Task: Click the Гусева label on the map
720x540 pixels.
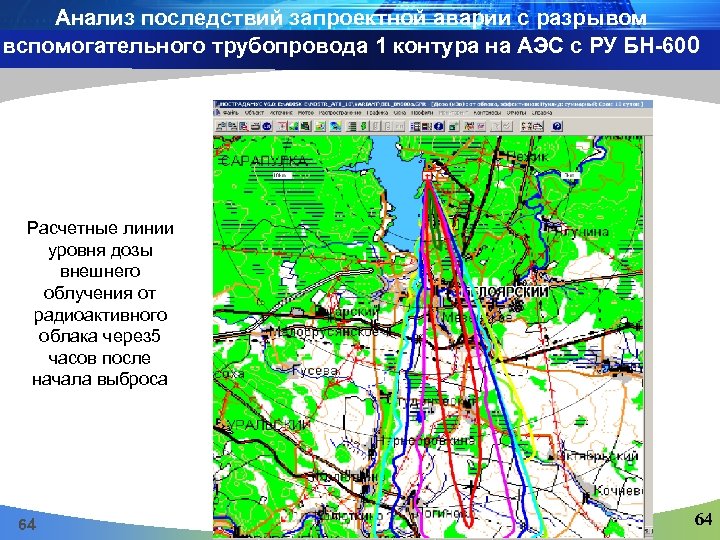Action: pos(315,371)
